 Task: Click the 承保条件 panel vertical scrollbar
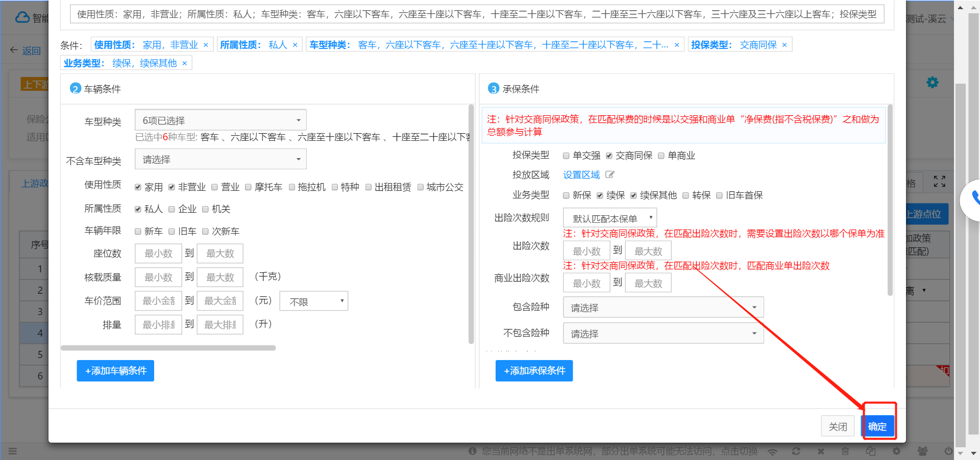(x=890, y=200)
